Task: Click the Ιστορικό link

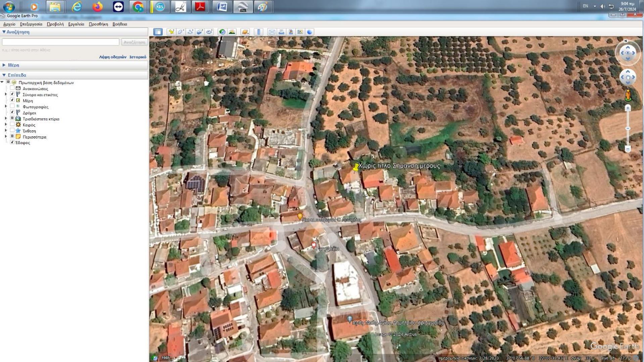Action: coord(138,57)
